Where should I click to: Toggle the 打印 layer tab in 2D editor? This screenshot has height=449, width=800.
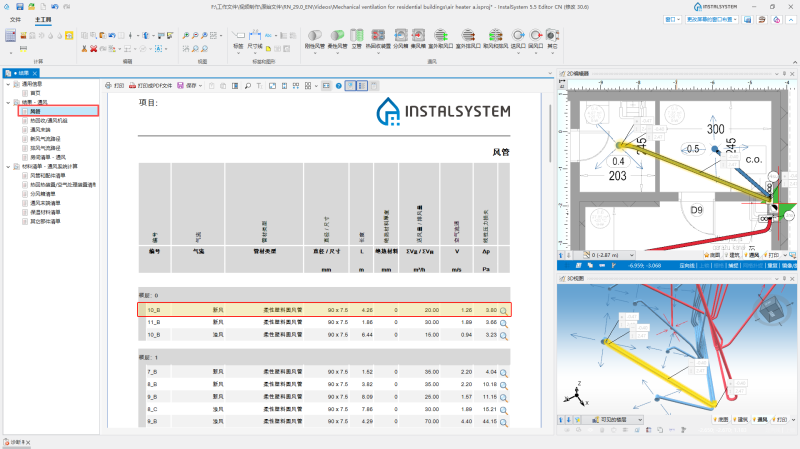pyautogui.click(x=771, y=255)
